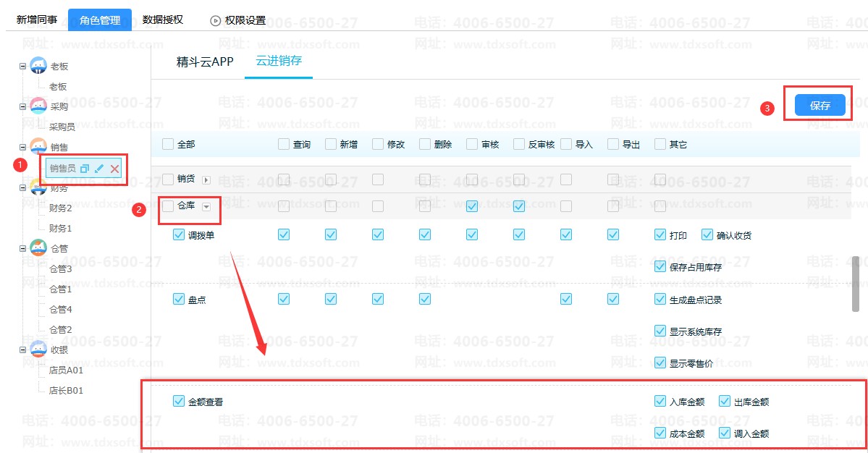
Task: Click the red X delete icon for 销售员
Action: (114, 169)
